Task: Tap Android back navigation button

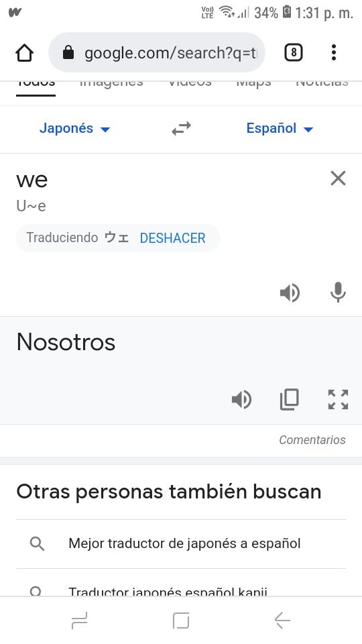Action: pyautogui.click(x=282, y=620)
